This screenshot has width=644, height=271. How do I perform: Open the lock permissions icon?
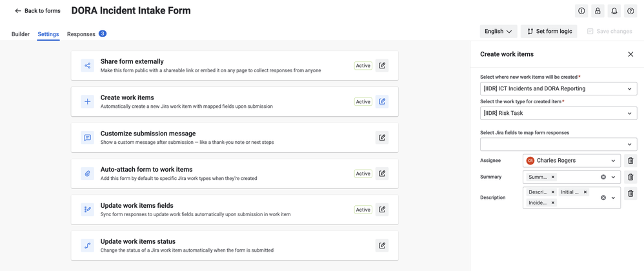(x=598, y=11)
